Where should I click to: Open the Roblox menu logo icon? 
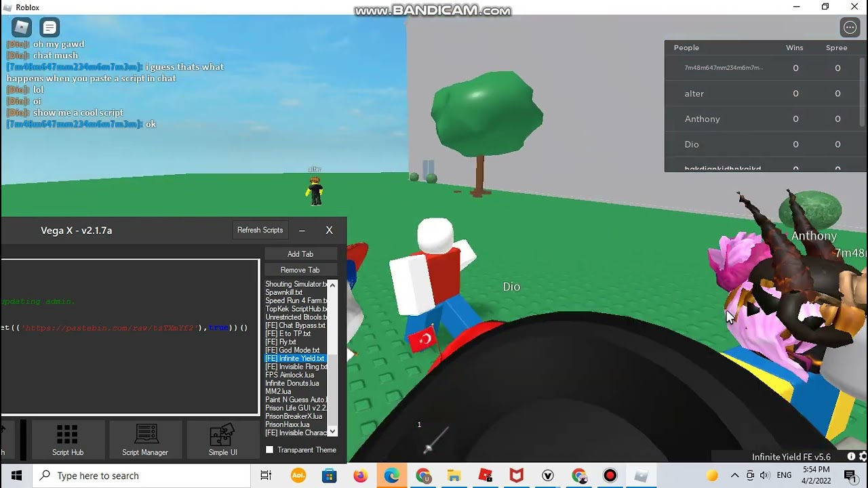pyautogui.click(x=22, y=27)
